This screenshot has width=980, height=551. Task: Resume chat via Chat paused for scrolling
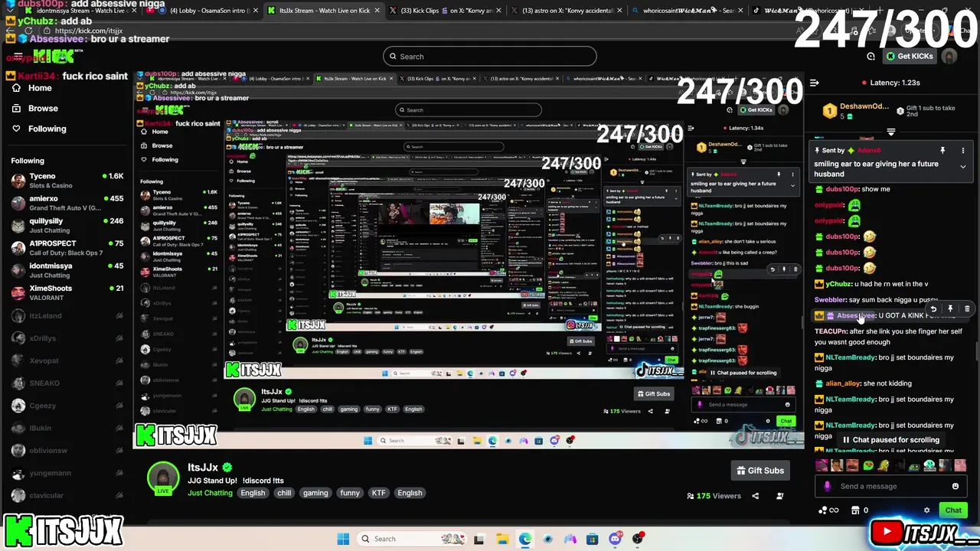[x=890, y=440]
